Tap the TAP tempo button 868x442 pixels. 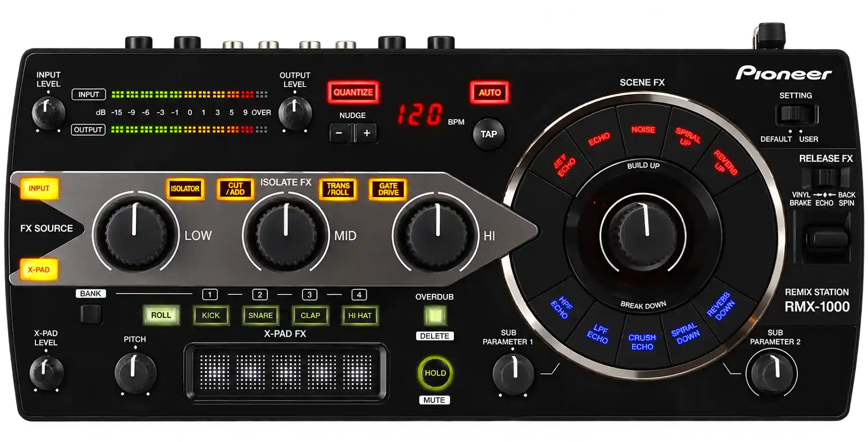[x=489, y=134]
